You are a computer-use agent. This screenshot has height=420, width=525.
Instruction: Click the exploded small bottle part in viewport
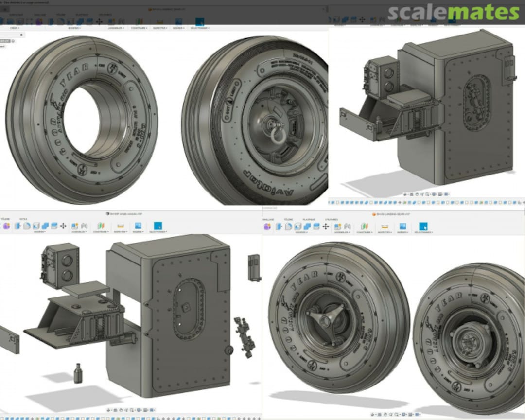[77, 373]
